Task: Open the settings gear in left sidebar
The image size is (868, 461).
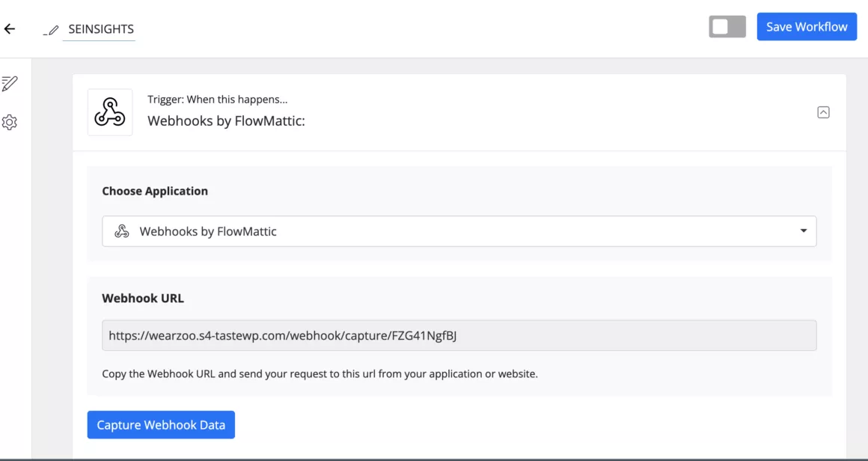Action: (10, 122)
